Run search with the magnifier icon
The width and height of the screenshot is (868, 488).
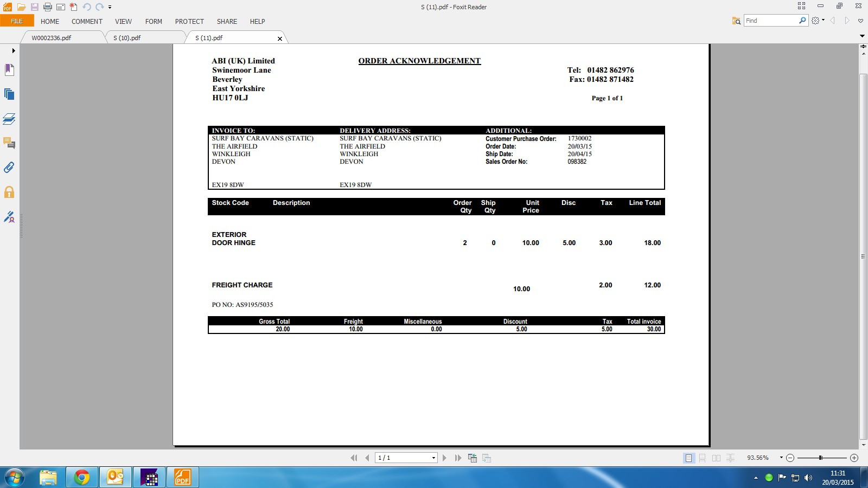coord(803,21)
